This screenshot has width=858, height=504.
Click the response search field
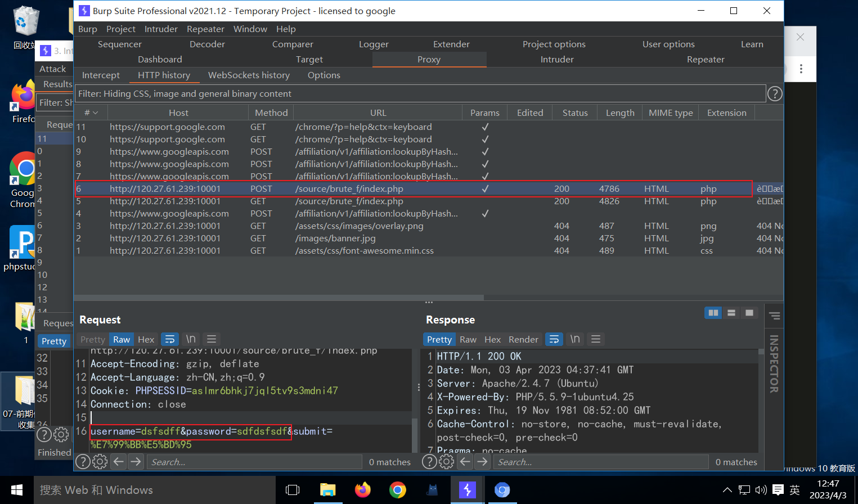pos(601,462)
